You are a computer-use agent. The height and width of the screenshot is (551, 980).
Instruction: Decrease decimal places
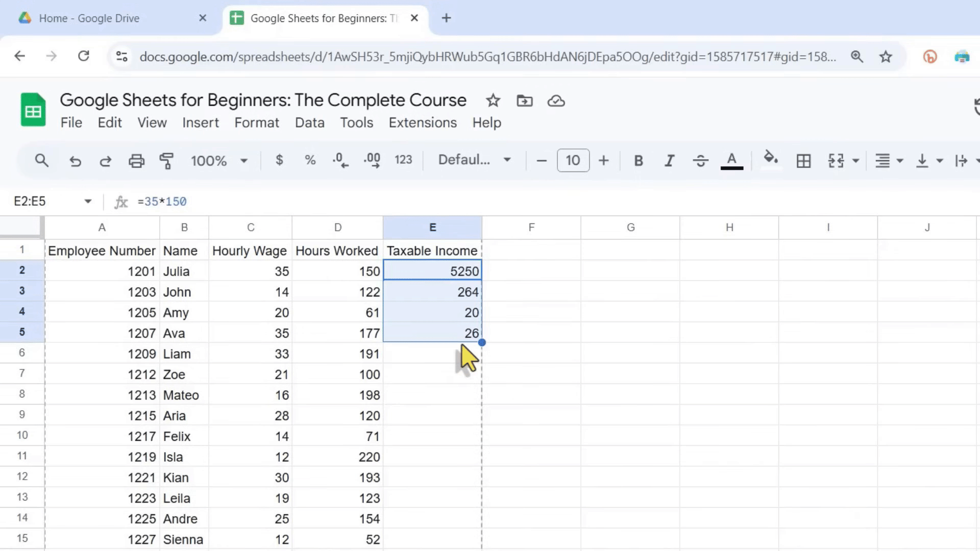coord(339,160)
